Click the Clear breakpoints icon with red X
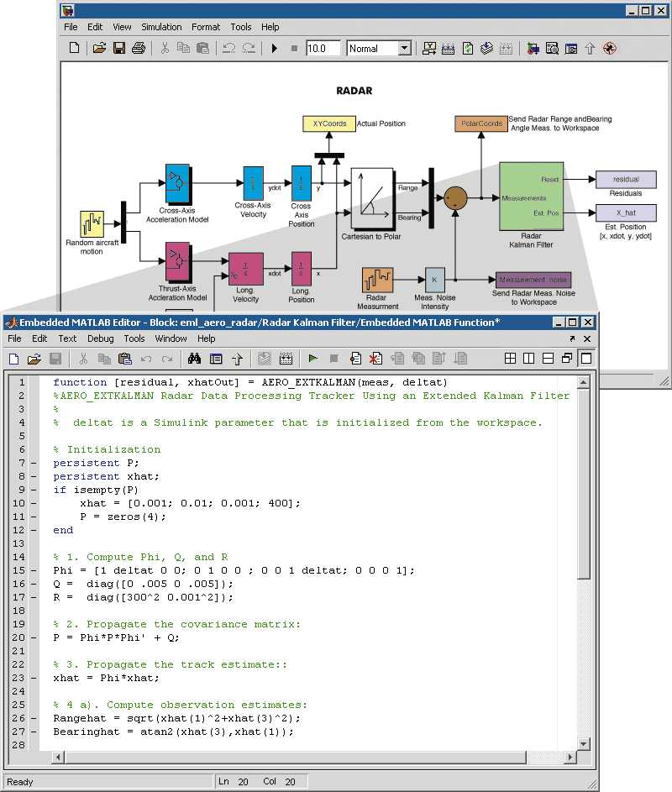The image size is (672, 792). tap(375, 359)
